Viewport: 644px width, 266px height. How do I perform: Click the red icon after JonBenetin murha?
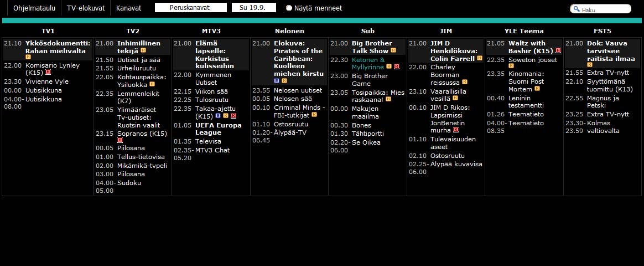click(x=455, y=130)
